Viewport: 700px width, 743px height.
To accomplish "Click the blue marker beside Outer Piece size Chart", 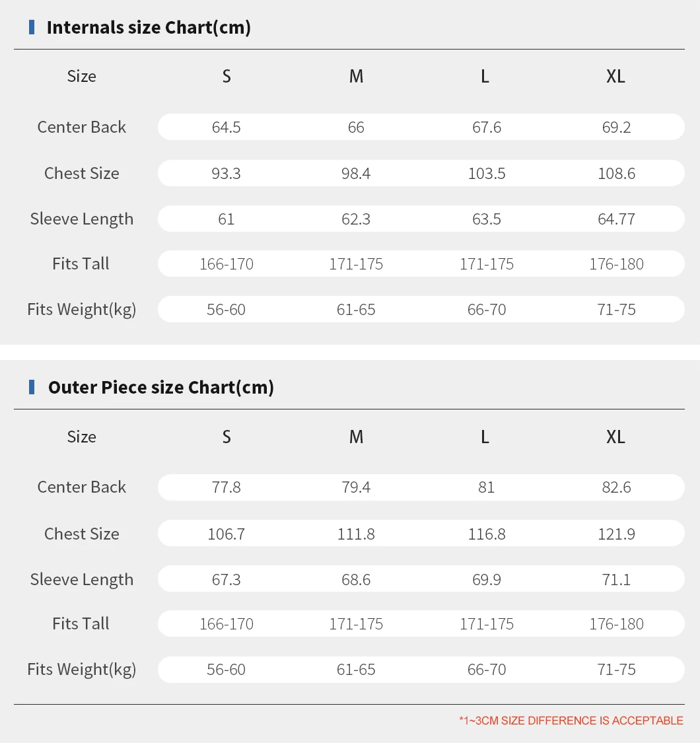I will point(32,387).
